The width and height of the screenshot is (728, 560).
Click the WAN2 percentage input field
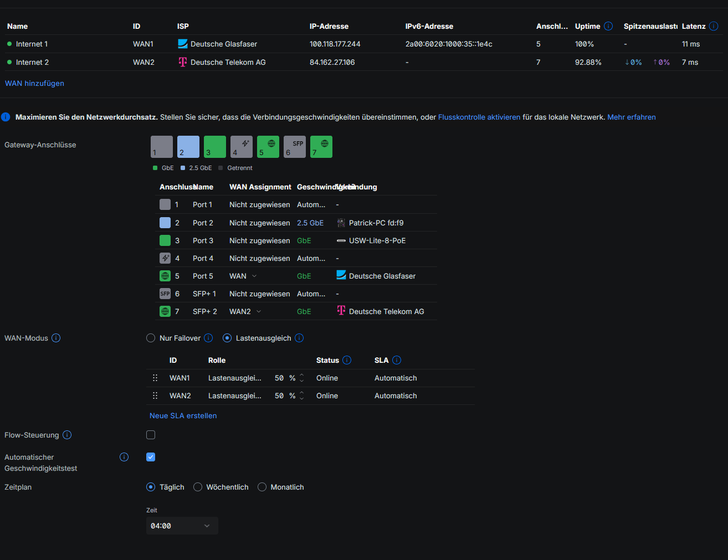click(x=279, y=395)
